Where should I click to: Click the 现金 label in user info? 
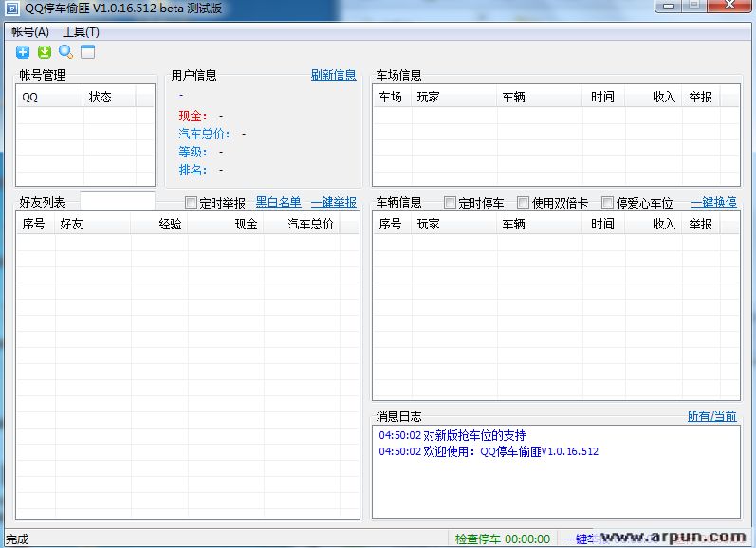click(193, 116)
